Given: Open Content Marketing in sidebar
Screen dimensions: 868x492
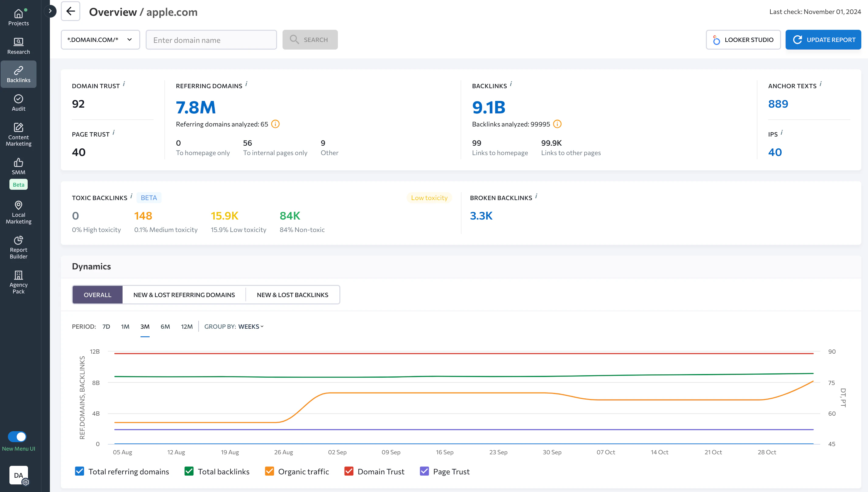Looking at the screenshot, I should 18,134.
